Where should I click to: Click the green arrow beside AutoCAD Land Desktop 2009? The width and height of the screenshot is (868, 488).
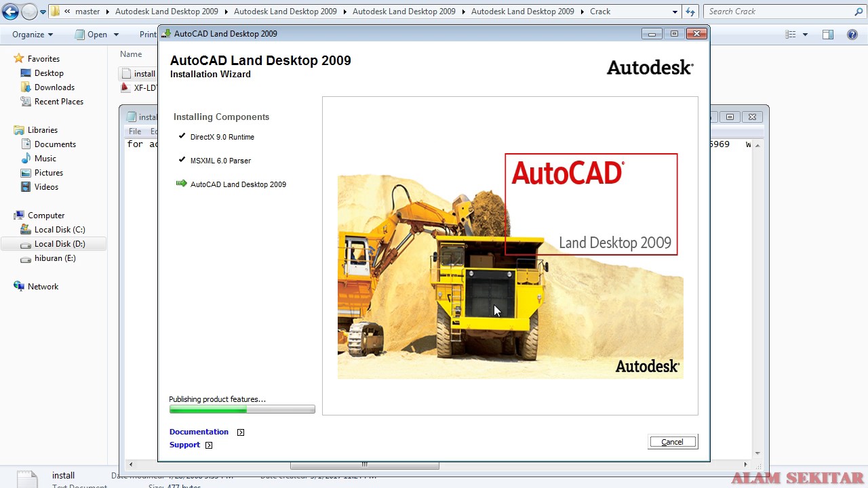(x=181, y=184)
